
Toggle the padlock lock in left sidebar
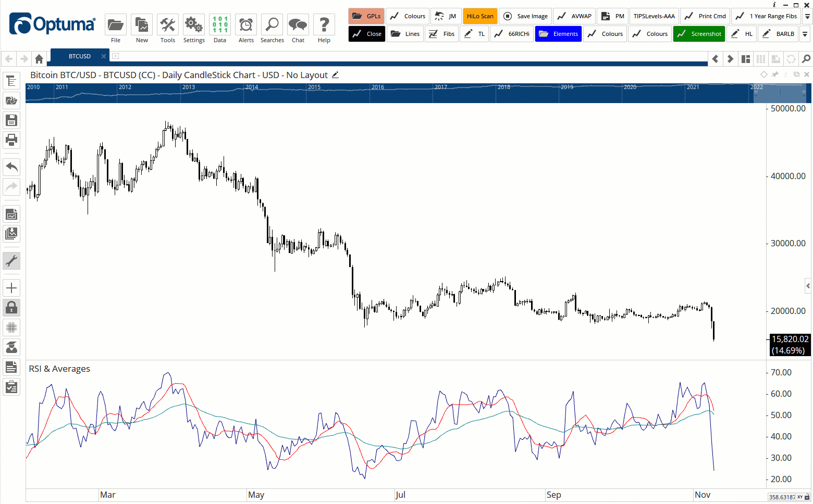11,308
